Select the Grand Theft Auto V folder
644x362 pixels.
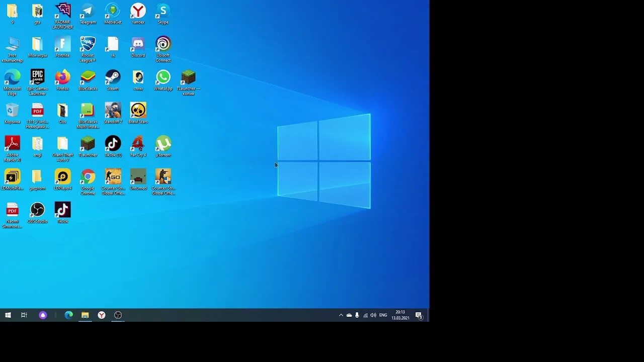pyautogui.click(x=62, y=148)
